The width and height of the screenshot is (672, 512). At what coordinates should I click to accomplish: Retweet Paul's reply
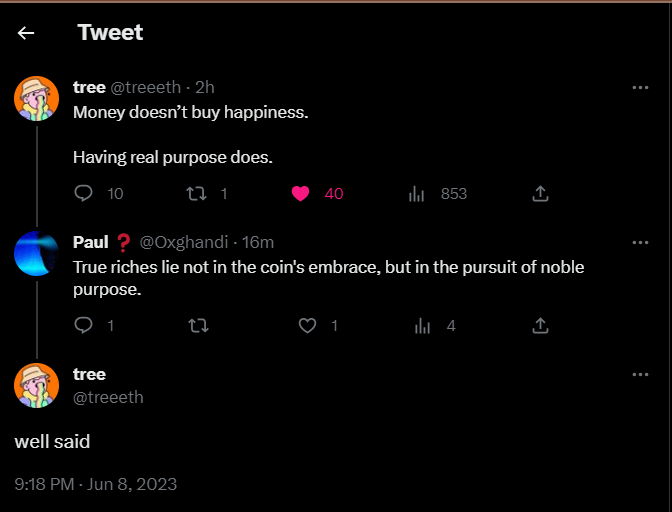click(x=198, y=326)
